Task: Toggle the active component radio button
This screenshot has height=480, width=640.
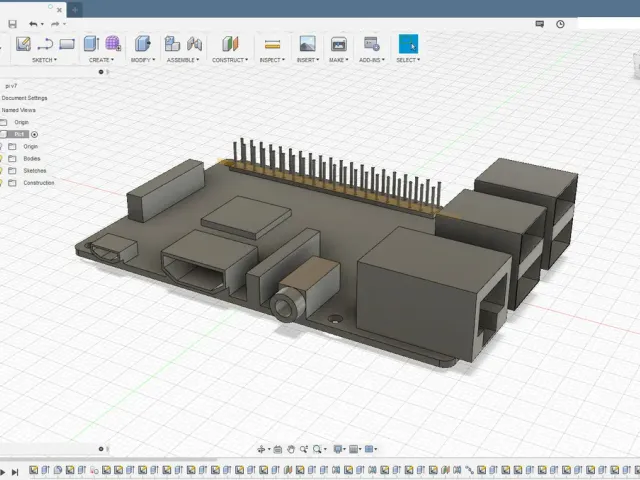Action: point(34,134)
